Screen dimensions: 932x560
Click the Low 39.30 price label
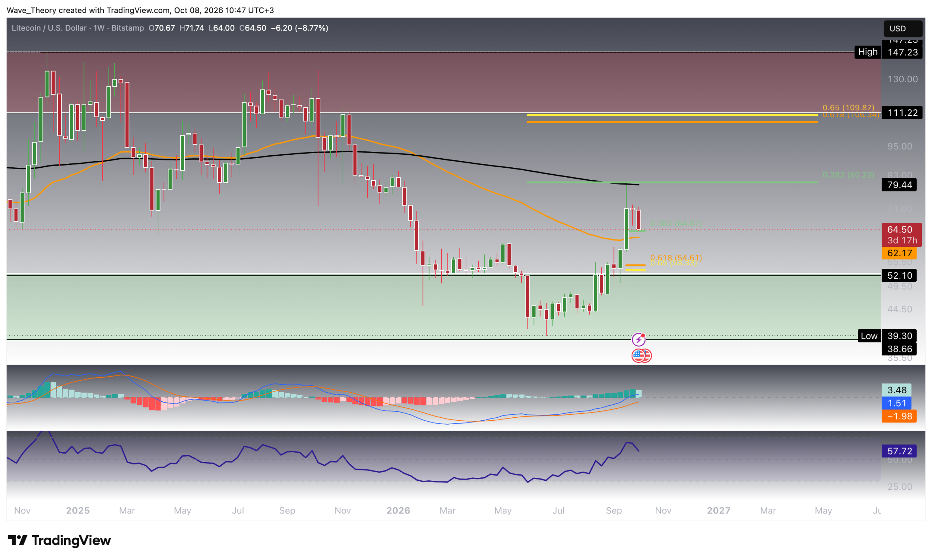887,336
